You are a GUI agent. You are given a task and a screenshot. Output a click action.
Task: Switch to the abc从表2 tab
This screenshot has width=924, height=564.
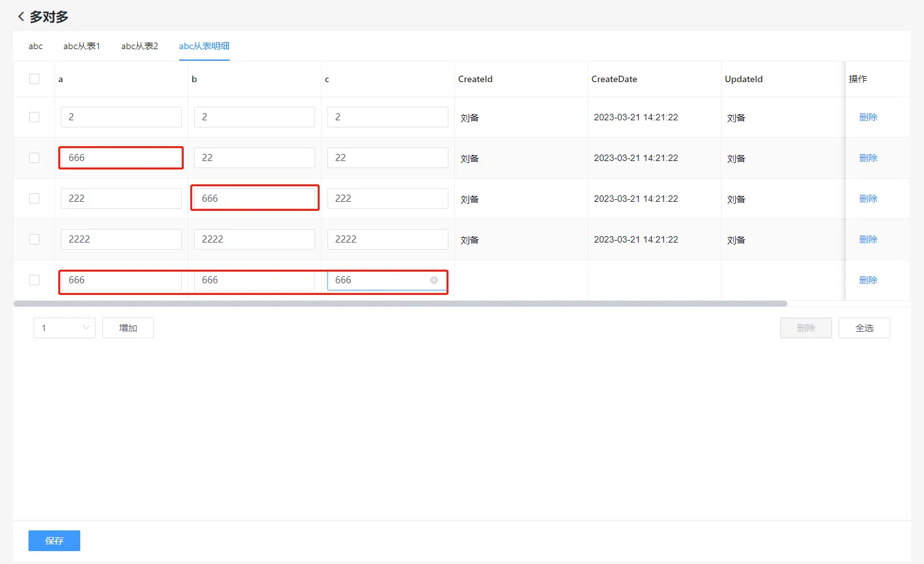(x=139, y=46)
